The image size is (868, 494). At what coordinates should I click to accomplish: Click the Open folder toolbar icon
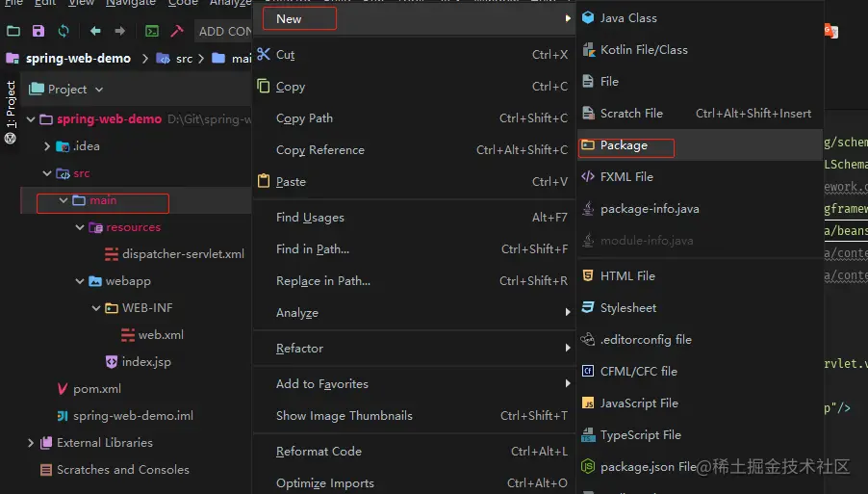13,31
